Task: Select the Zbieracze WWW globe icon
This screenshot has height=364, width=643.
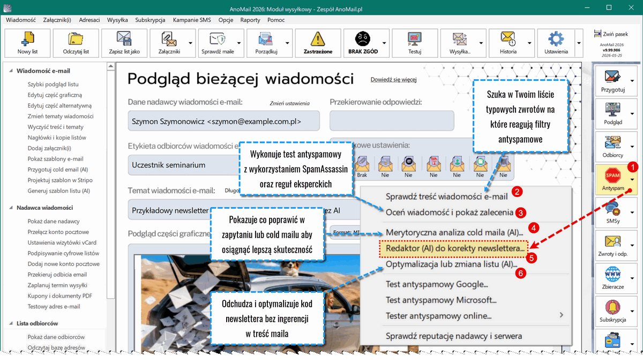Action: 612,275
